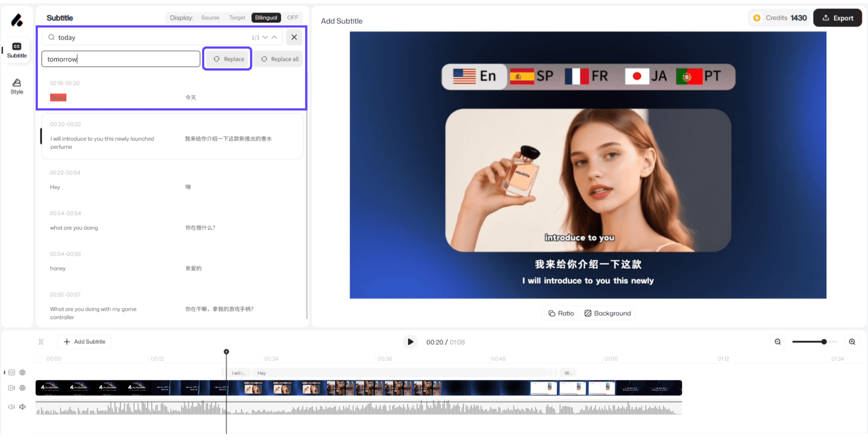Viewport: 868px width, 448px height.
Task: Click the Credits lightning icon
Action: tap(757, 18)
